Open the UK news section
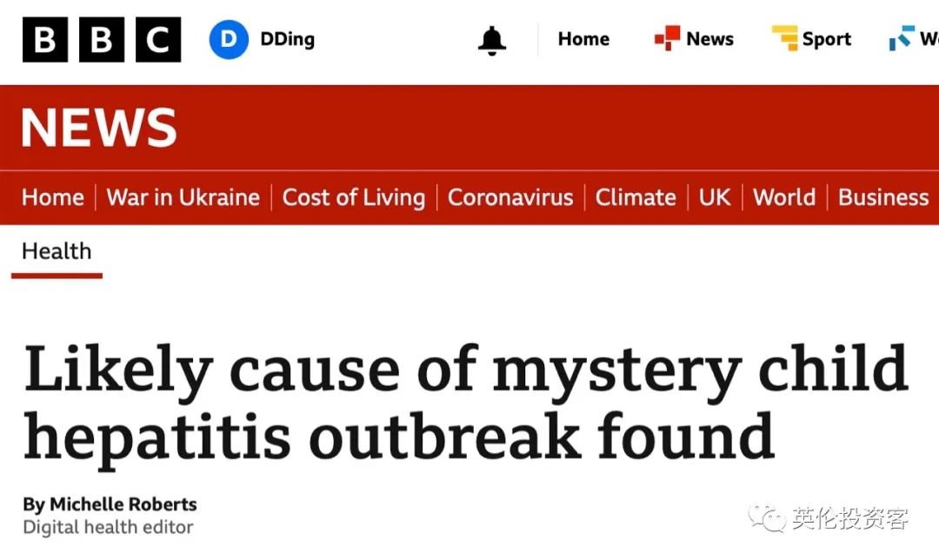Screen dimensions: 939x560 [x=715, y=197]
